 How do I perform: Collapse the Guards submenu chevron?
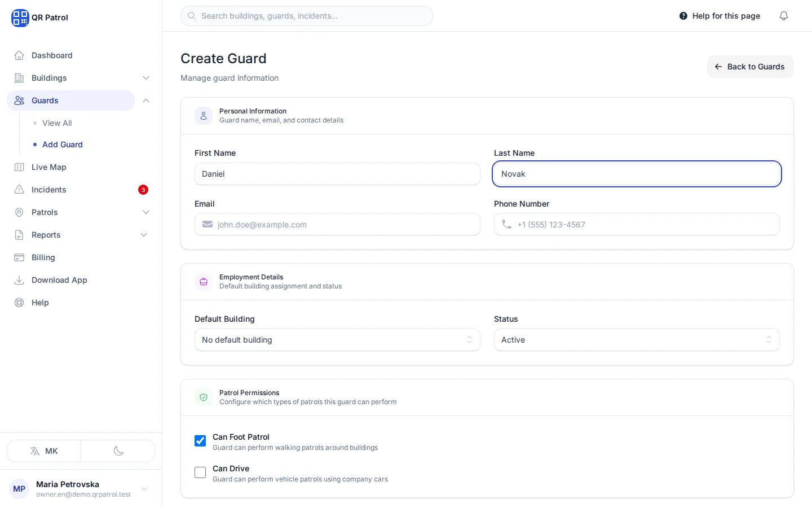click(x=146, y=100)
